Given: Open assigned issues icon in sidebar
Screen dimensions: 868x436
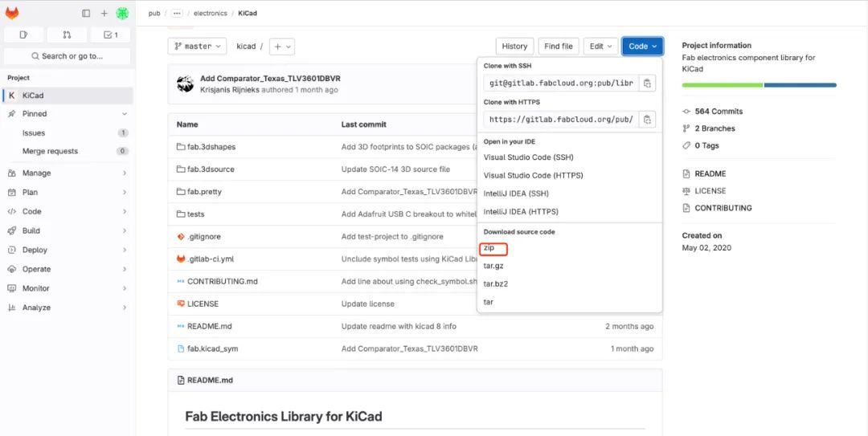Looking at the screenshot, I should click(x=24, y=35).
